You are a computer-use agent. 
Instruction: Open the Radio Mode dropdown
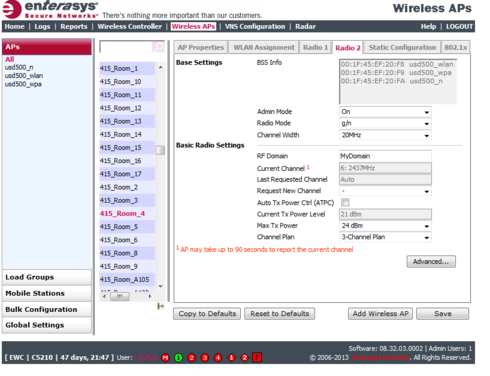tap(385, 123)
